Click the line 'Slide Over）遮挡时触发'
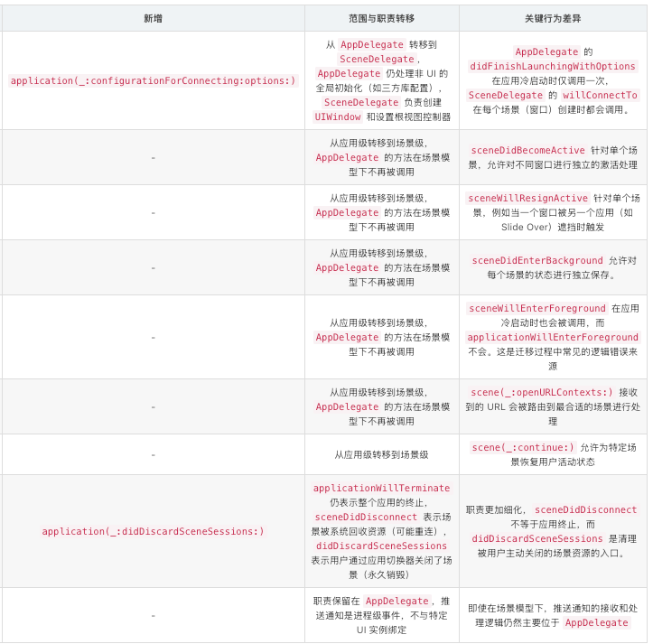 (x=553, y=227)
